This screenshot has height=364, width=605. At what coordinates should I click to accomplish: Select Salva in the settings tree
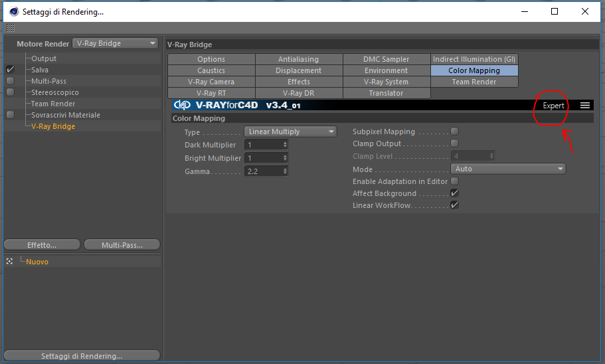click(x=40, y=70)
